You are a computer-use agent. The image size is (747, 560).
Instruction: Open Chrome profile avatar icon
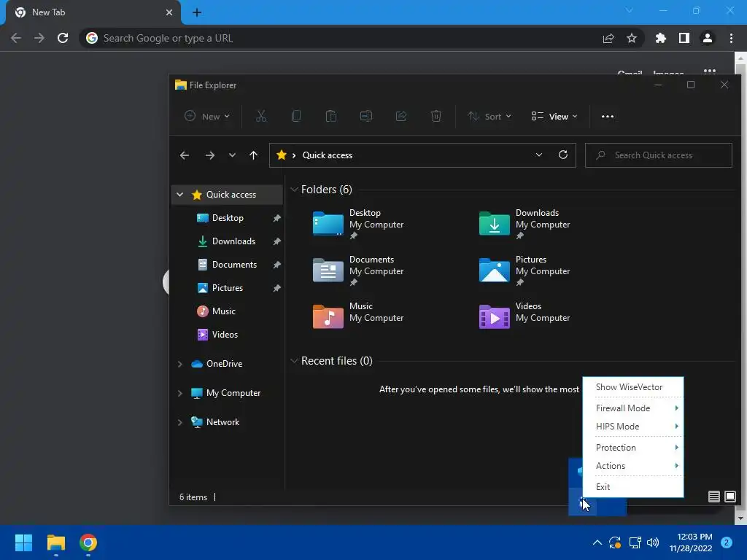pyautogui.click(x=708, y=38)
